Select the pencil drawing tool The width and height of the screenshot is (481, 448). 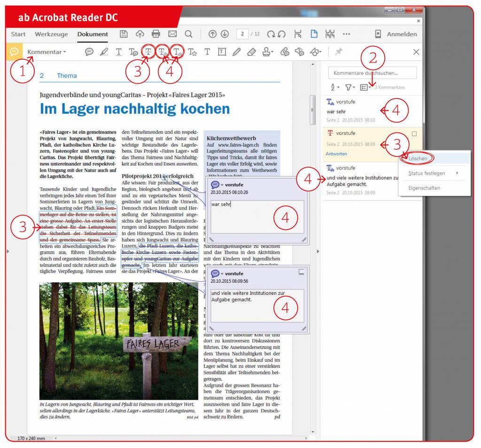pyautogui.click(x=237, y=52)
